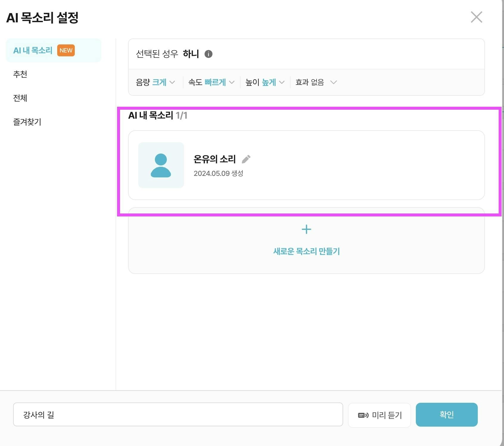This screenshot has height=446, width=504.
Task: Open the 속도 speed dropdown
Action: tap(211, 82)
